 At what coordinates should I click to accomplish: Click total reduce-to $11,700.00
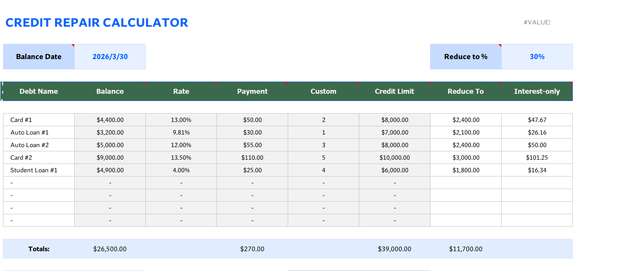466,249
